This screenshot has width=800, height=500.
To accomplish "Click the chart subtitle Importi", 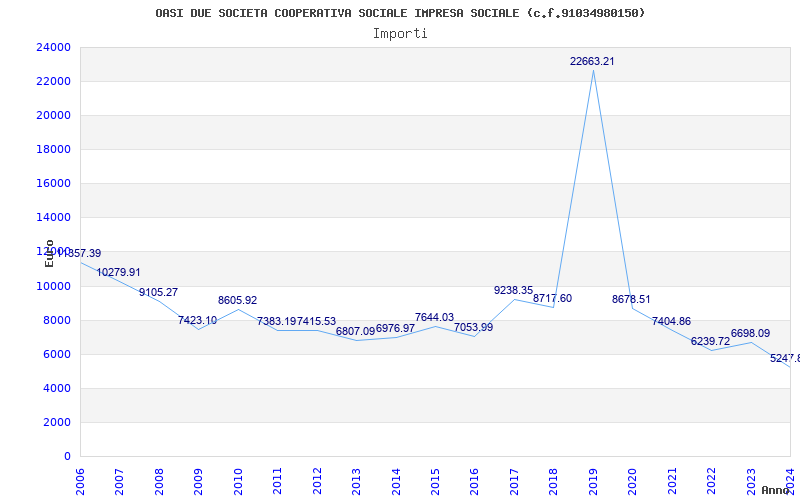I will pos(400,34).
